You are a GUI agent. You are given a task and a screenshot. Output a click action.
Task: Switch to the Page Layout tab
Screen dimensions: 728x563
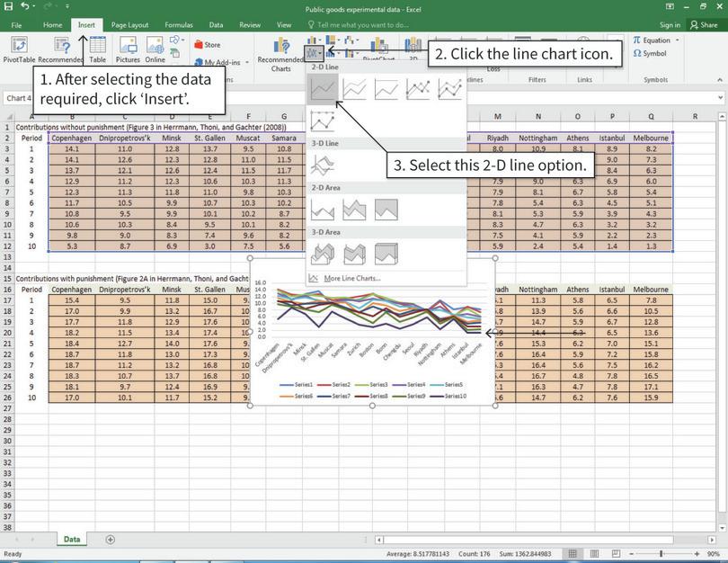[129, 25]
